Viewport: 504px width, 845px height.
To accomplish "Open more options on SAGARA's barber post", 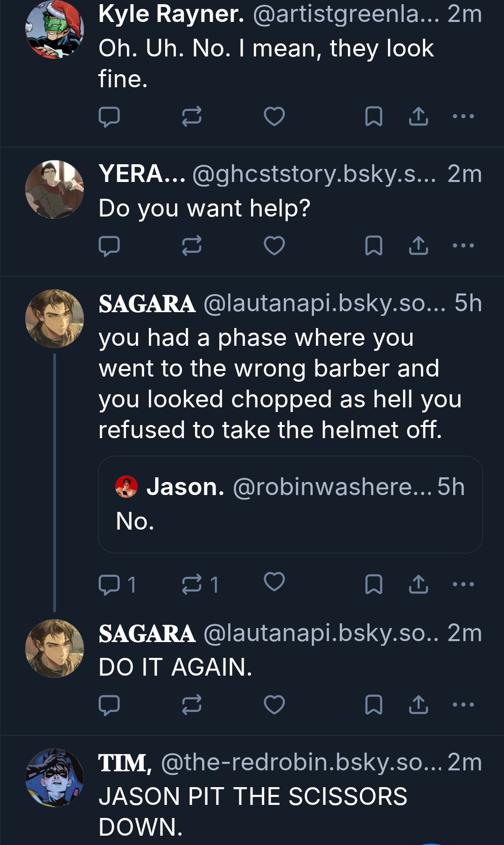I will [463, 584].
